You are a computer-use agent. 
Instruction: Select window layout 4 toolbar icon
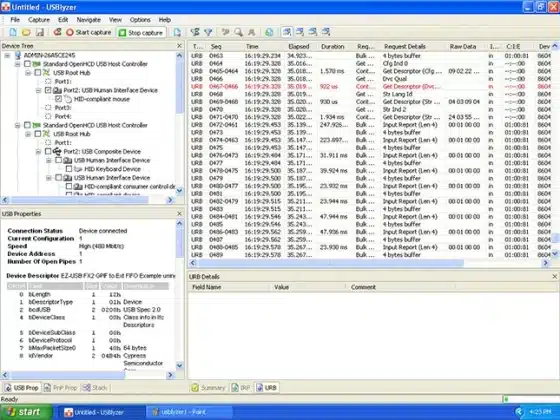[x=326, y=32]
